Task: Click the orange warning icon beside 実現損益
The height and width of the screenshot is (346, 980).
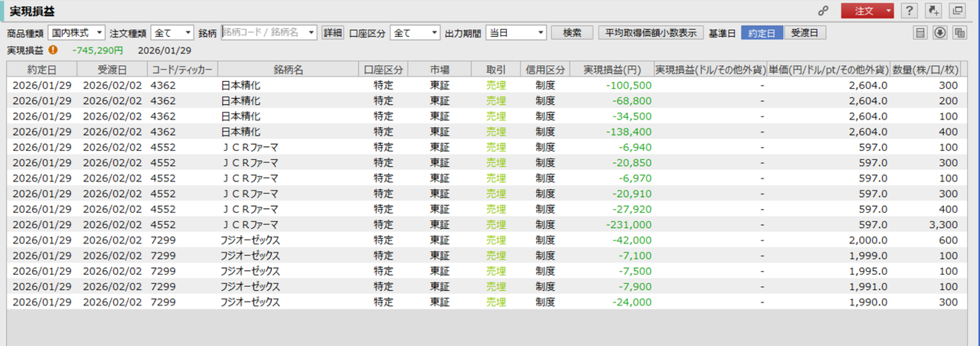Action: [x=53, y=50]
